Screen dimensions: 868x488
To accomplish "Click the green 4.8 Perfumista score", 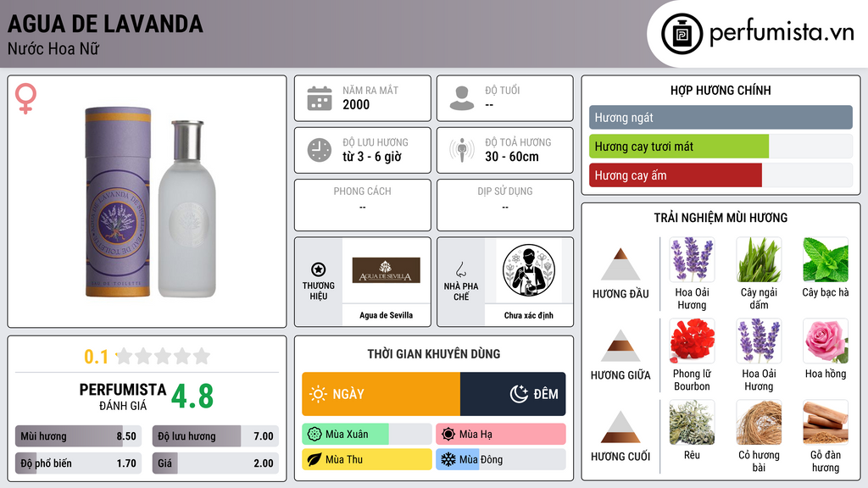I will 192,396.
